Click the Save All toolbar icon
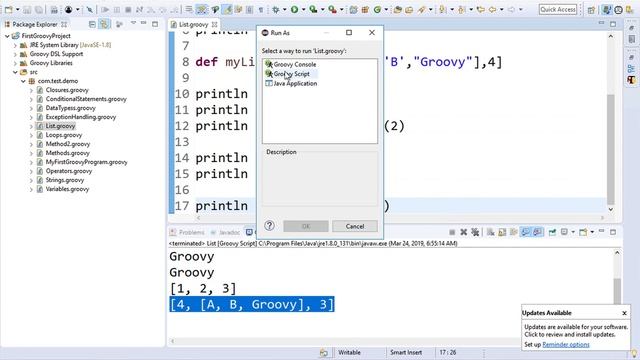Image resolution: width=640 pixels, height=360 pixels. [39, 9]
